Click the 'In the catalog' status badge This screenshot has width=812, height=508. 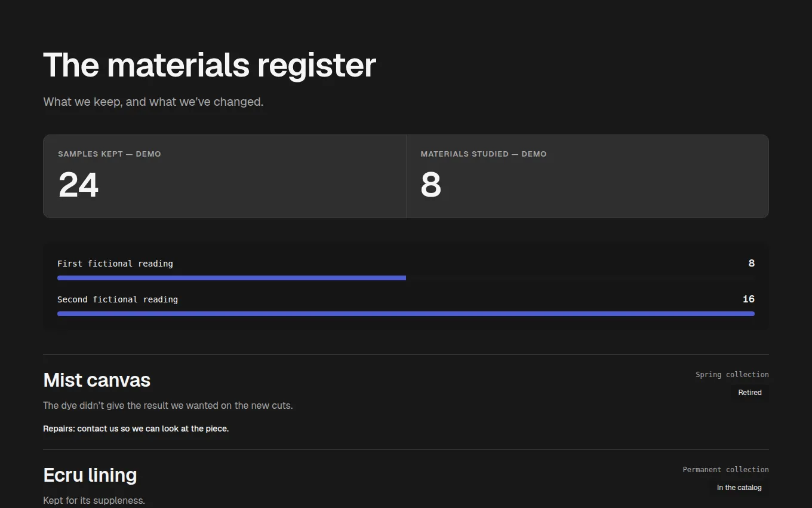739,488
